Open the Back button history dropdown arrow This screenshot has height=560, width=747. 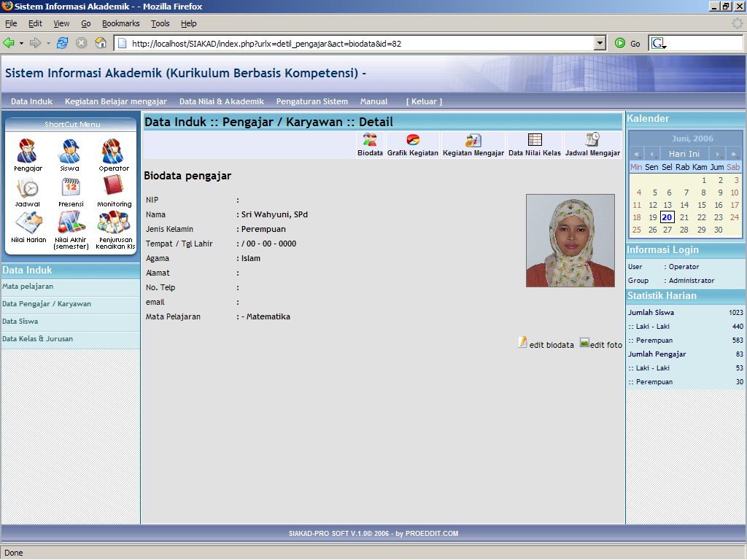click(20, 42)
